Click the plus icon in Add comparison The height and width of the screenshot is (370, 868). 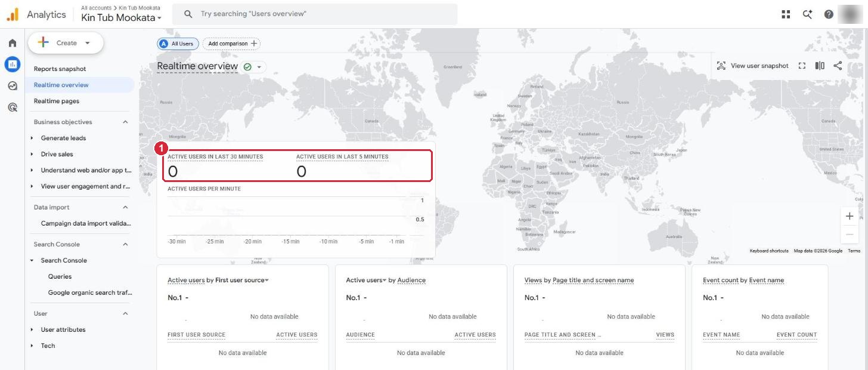tap(254, 44)
